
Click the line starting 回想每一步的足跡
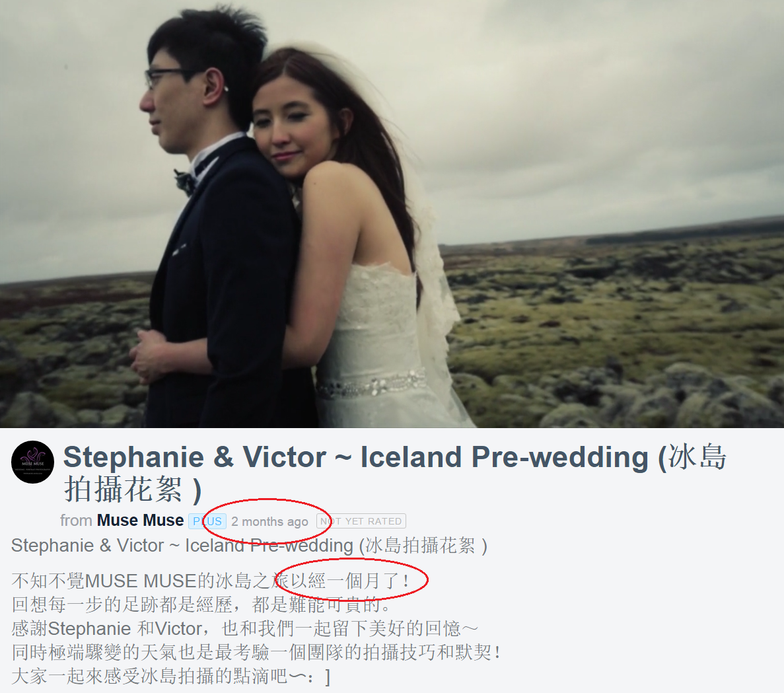click(201, 605)
